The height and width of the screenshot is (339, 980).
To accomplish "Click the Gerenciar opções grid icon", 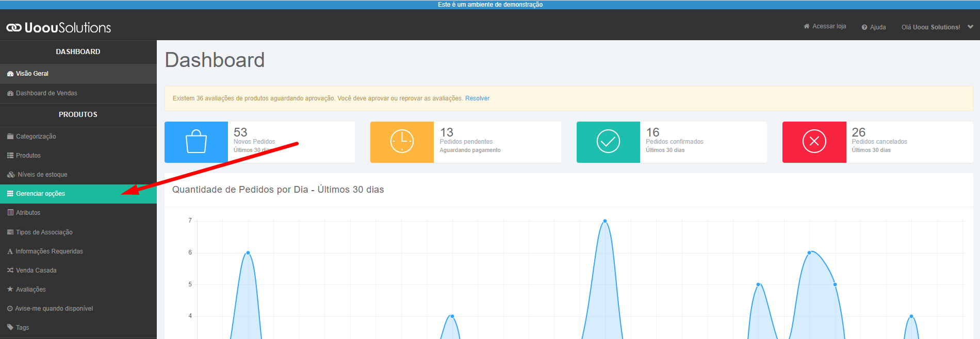I will (10, 194).
